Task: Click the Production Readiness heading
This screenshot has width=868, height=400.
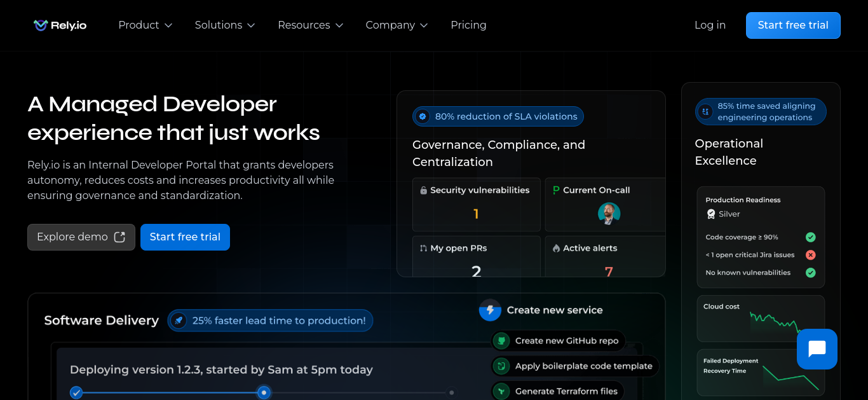Action: click(x=743, y=200)
